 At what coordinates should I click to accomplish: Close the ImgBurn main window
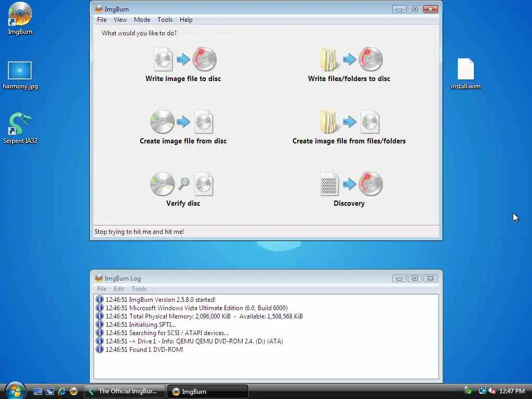pyautogui.click(x=431, y=9)
